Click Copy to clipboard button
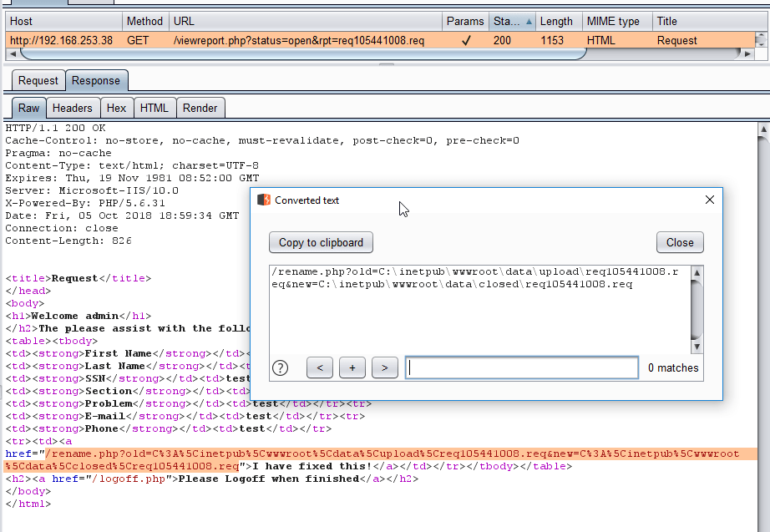 tap(321, 242)
